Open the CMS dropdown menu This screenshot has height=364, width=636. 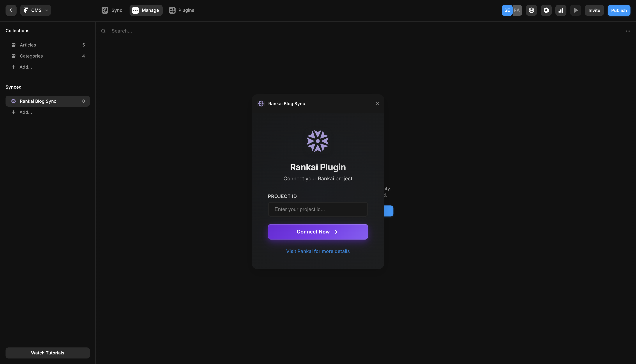(36, 10)
